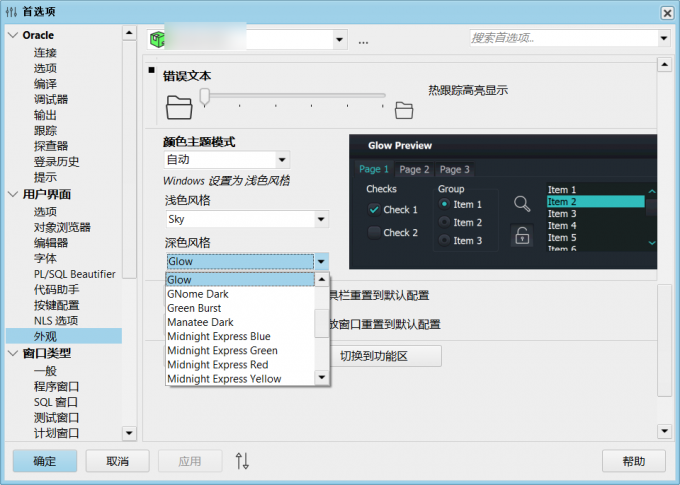Click the preferences sliders icon in title bar
Image resolution: width=680 pixels, height=485 pixels.
click(11, 12)
